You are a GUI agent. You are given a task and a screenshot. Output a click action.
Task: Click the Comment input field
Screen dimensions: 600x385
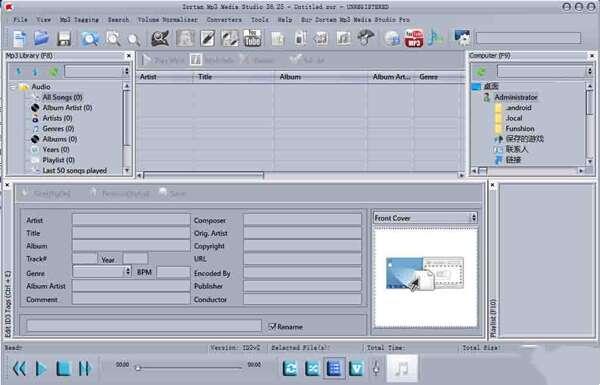(x=131, y=299)
